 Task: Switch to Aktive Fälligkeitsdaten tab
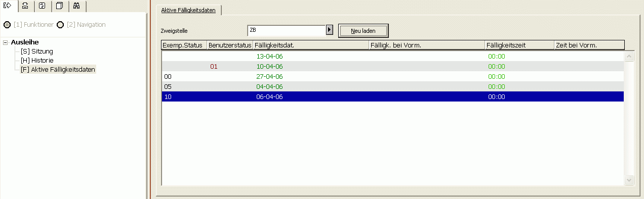coord(188,10)
